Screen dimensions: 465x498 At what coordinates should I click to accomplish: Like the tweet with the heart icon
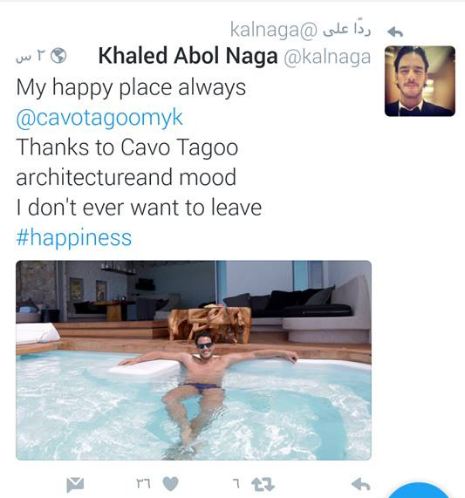[170, 484]
